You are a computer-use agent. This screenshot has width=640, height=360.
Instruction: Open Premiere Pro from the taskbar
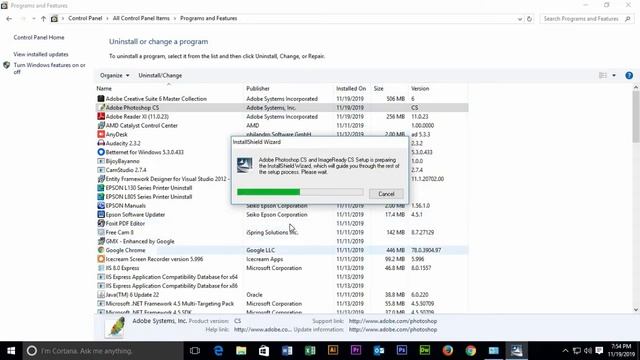point(356,351)
